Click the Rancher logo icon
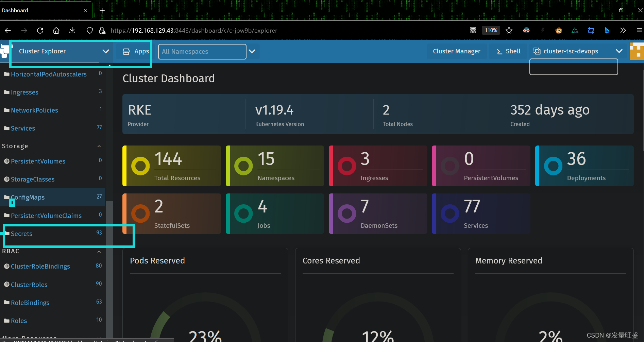 pos(5,51)
